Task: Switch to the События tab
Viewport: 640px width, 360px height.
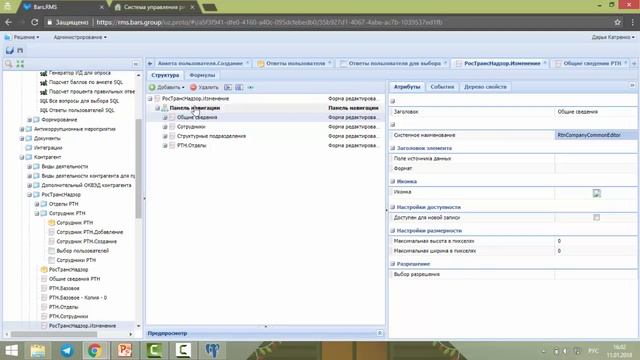Action: [442, 87]
